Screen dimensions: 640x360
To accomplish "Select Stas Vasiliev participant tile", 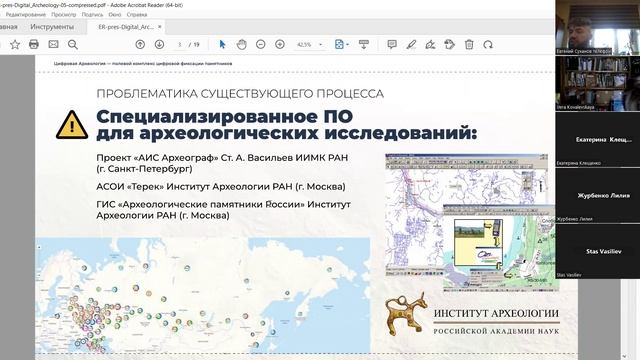I will [598, 251].
